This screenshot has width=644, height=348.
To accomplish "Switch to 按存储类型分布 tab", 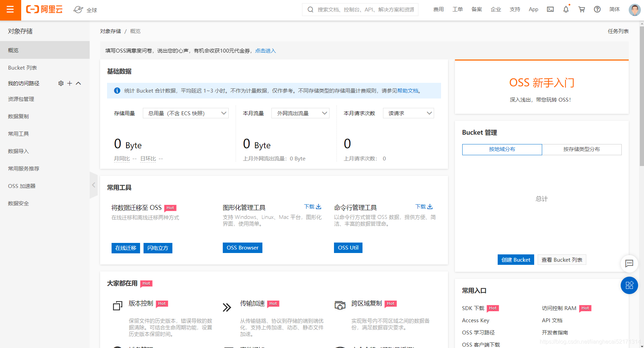I will point(581,149).
